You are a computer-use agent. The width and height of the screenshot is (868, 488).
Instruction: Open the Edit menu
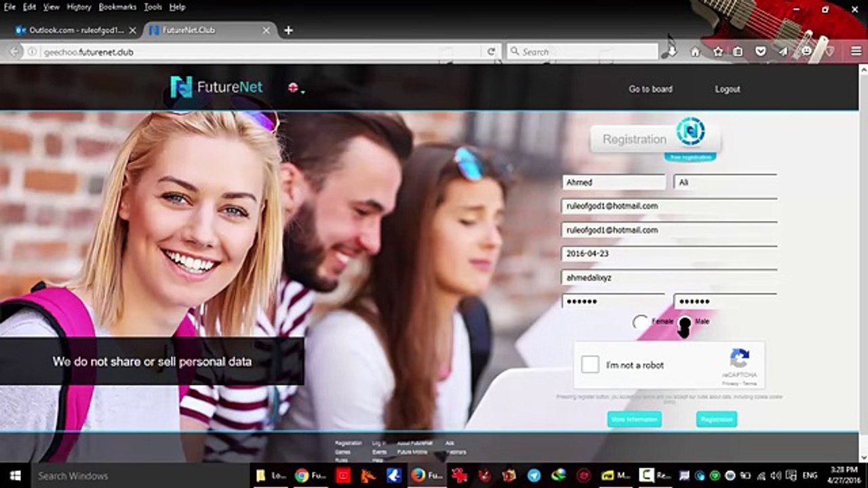[x=29, y=7]
